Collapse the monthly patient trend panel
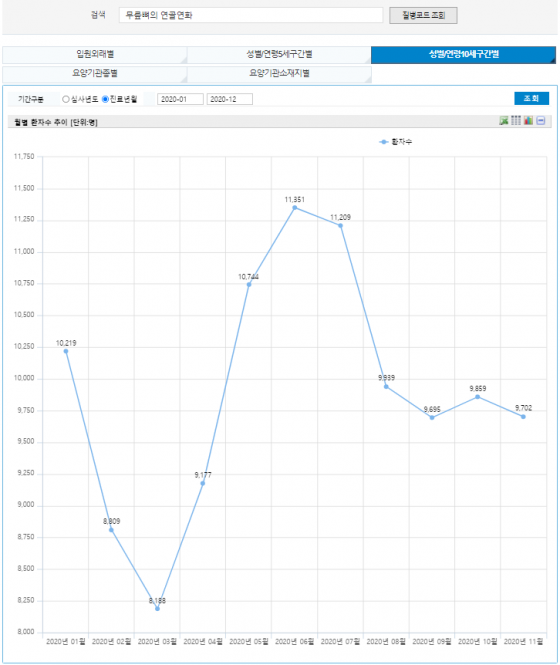Screen dimensions: 560x665 (540, 121)
